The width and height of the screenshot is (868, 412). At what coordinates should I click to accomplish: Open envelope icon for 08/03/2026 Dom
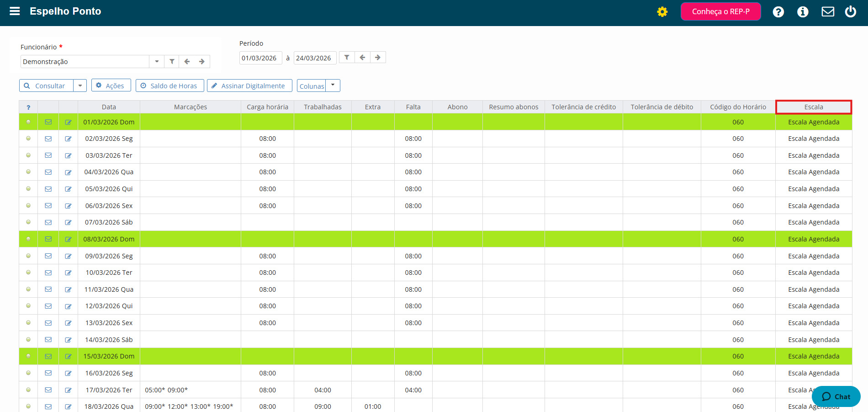pyautogui.click(x=48, y=239)
